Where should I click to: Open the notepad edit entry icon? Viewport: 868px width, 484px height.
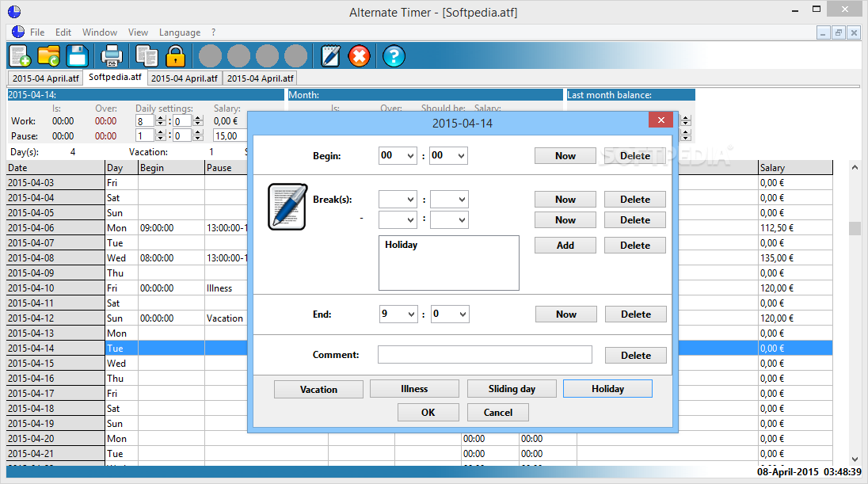(x=330, y=56)
